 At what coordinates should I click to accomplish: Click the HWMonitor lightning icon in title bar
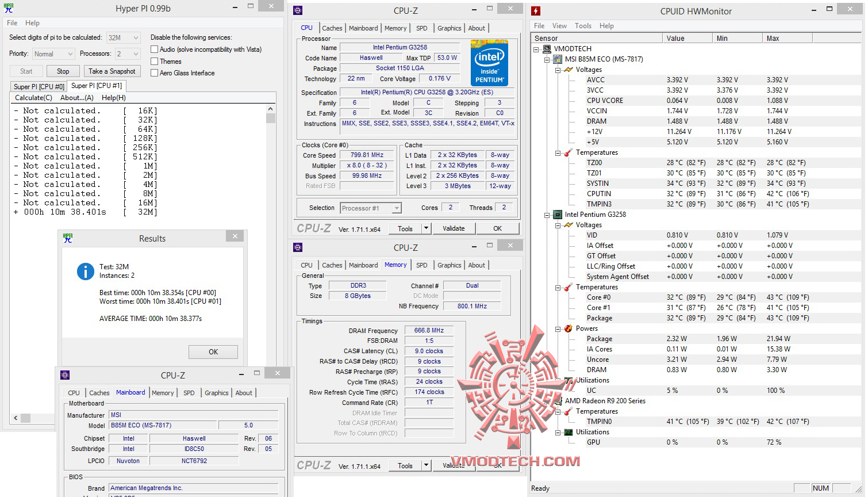[x=536, y=11]
